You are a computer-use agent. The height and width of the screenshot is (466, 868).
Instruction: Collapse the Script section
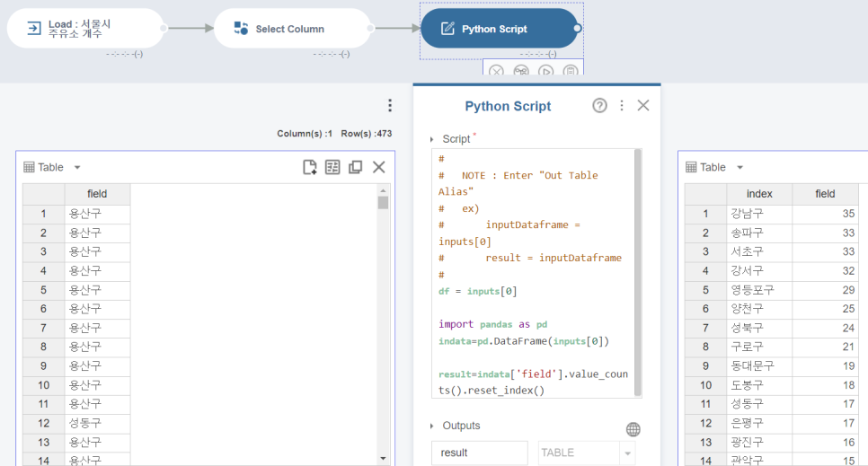432,139
